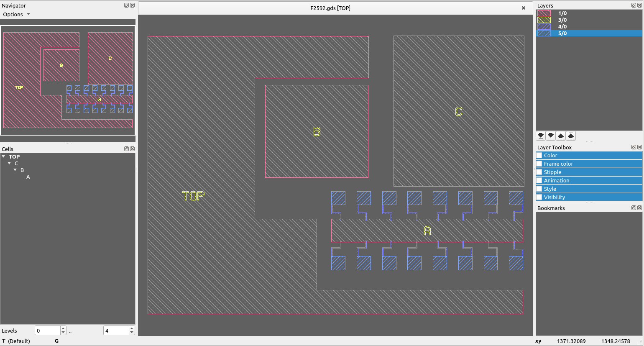Viewport: 644px width, 346px height.
Task: Collapse cell B in the hierarchy
Action: coord(15,170)
